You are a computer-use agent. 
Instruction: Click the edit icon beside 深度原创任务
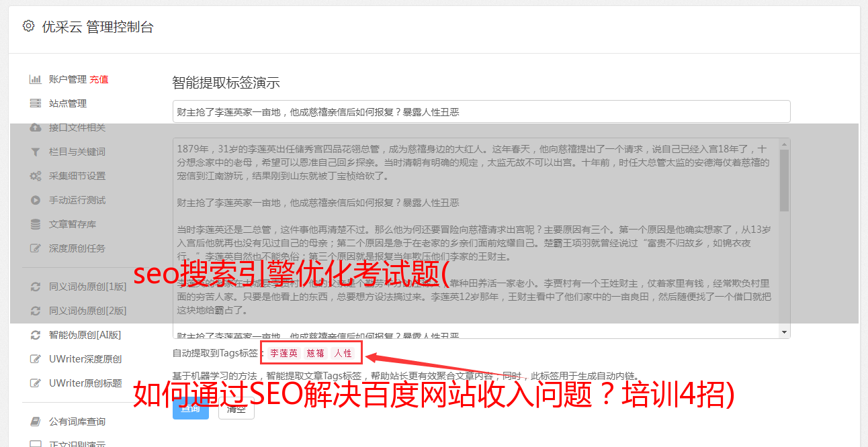click(36, 248)
